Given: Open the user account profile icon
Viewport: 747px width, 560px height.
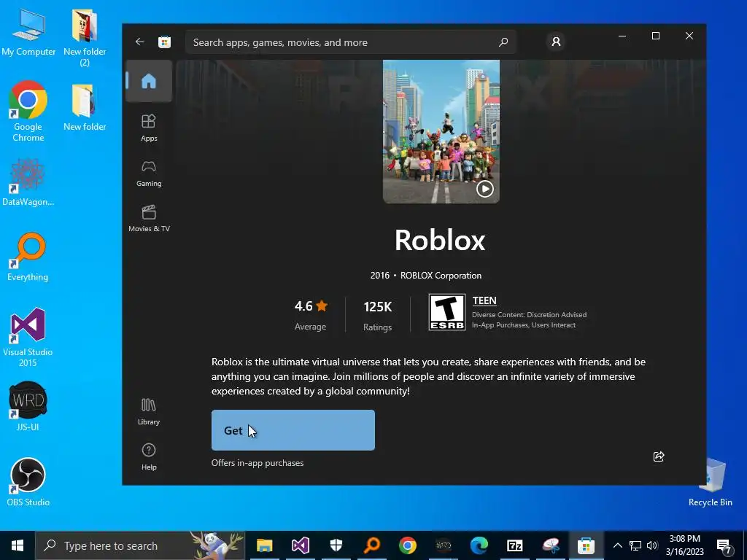Looking at the screenshot, I should click(556, 42).
